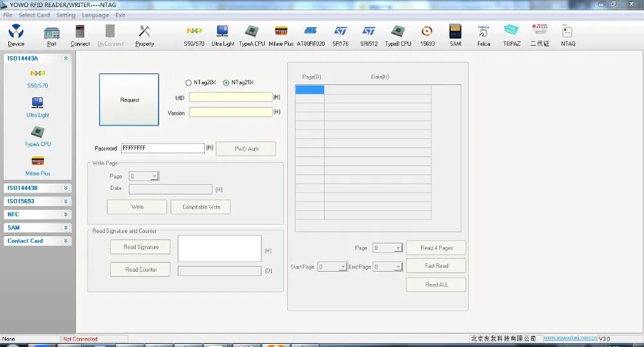Select the S50/S70 toolbar icon

pos(194,35)
